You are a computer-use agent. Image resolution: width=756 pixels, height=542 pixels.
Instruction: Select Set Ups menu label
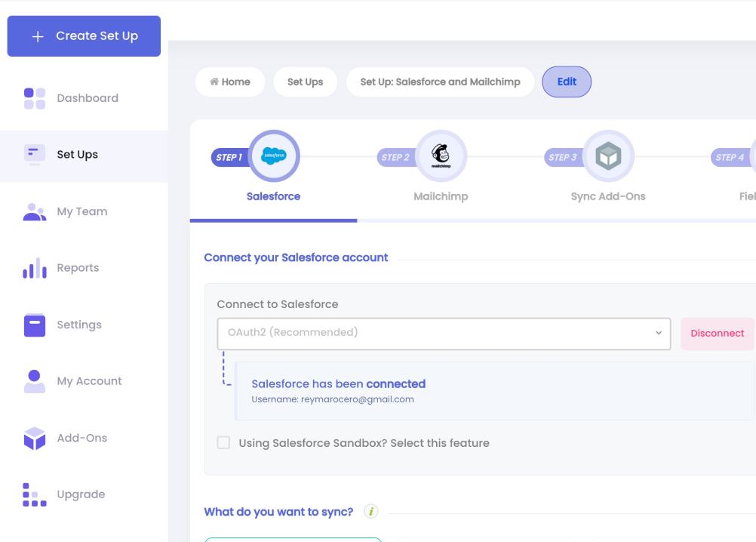point(78,155)
